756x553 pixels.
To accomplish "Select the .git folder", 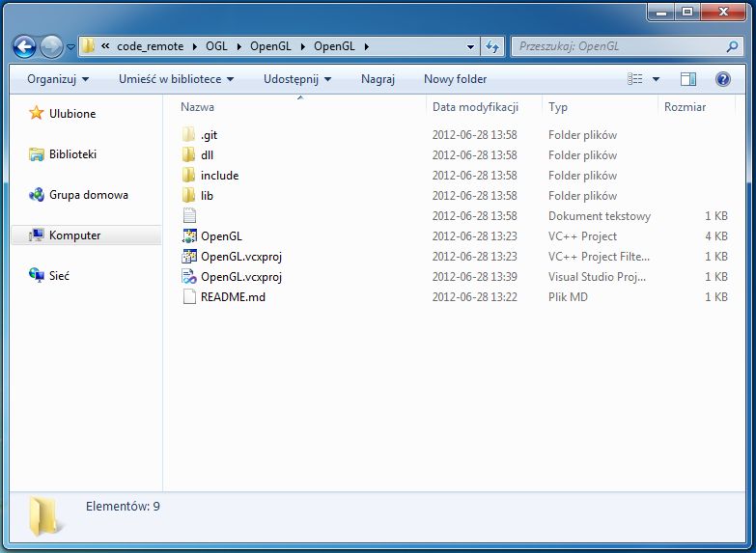I will pos(209,135).
